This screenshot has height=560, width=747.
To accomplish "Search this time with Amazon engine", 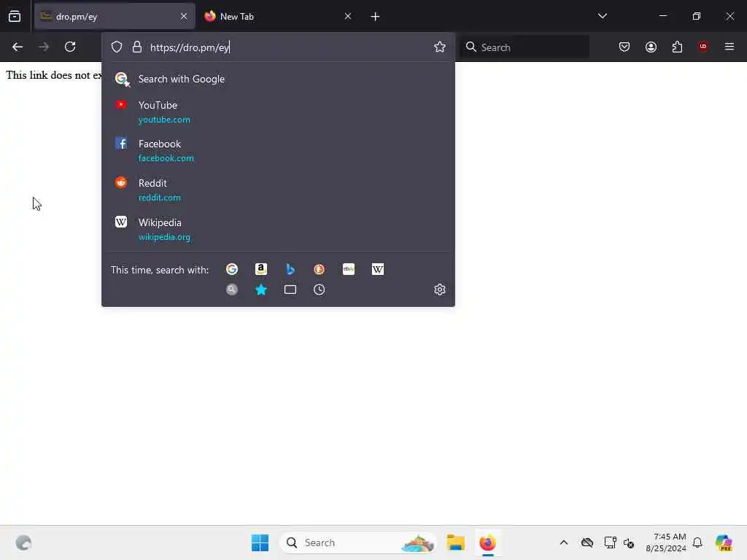I will click(x=261, y=270).
